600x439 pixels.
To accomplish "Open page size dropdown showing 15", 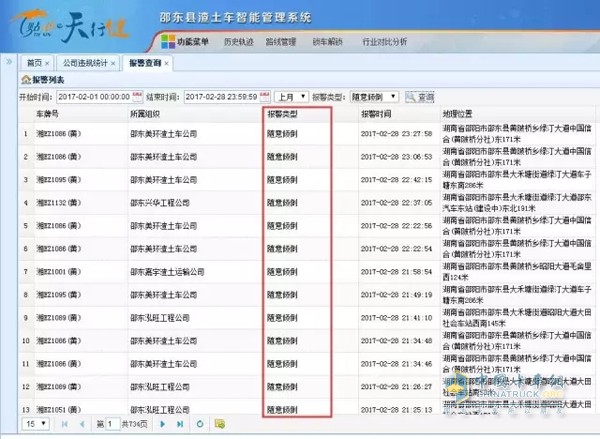I will tap(36, 424).
